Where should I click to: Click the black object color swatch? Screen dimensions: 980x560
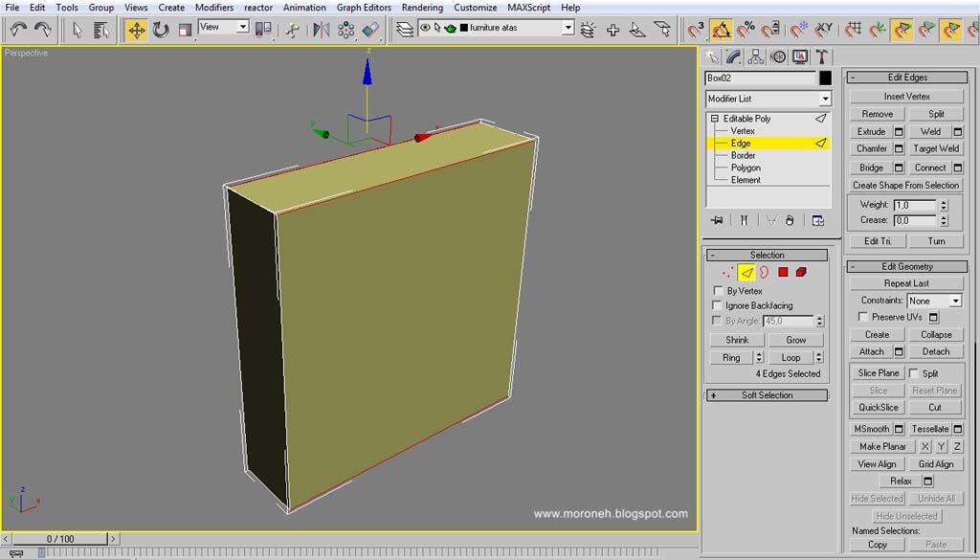(825, 78)
